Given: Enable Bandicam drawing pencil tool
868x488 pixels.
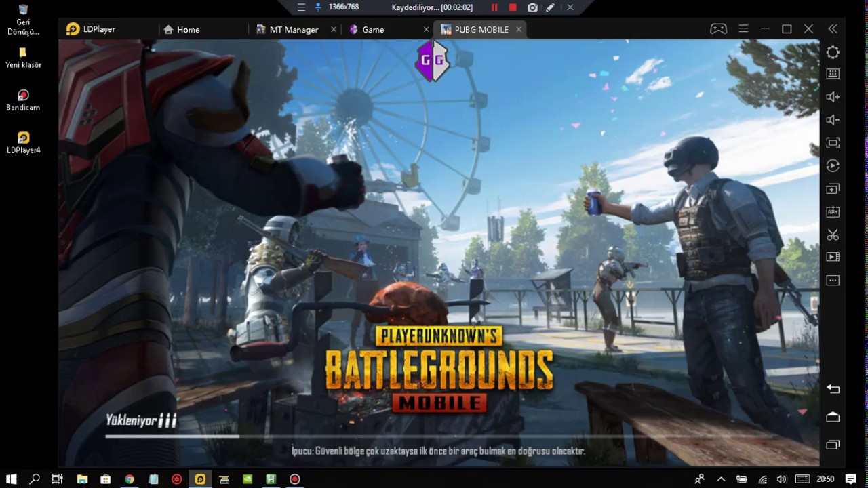Looking at the screenshot, I should click(551, 7).
